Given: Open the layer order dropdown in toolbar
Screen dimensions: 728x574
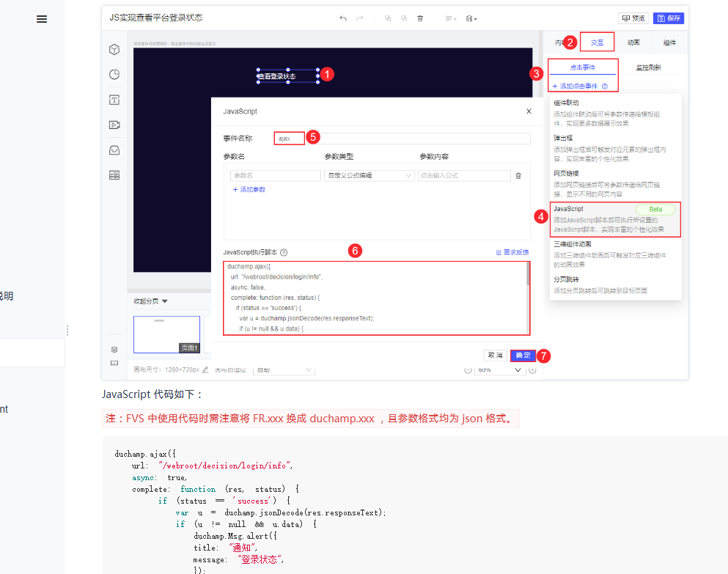Looking at the screenshot, I should 471,18.
